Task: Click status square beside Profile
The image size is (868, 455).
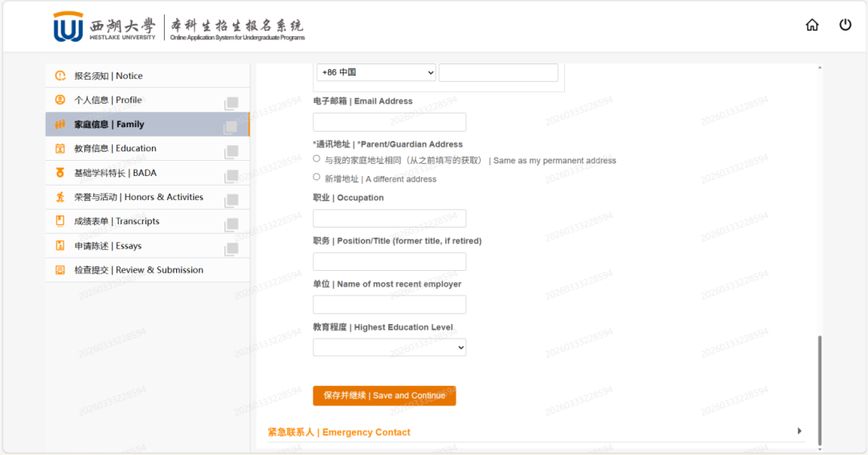Action: tap(231, 104)
